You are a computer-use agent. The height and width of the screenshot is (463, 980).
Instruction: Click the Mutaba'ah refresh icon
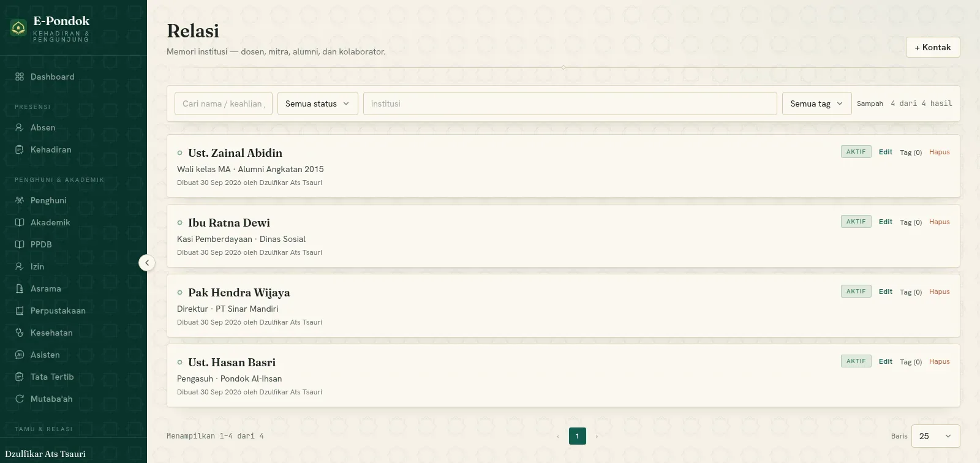[20, 399]
